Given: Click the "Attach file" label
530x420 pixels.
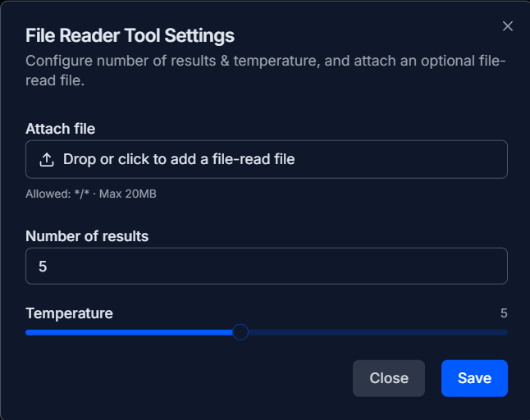Looking at the screenshot, I should [60, 129].
